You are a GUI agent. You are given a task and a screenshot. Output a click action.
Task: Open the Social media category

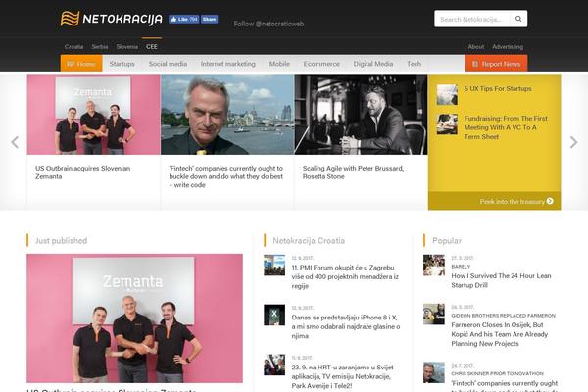tap(168, 64)
